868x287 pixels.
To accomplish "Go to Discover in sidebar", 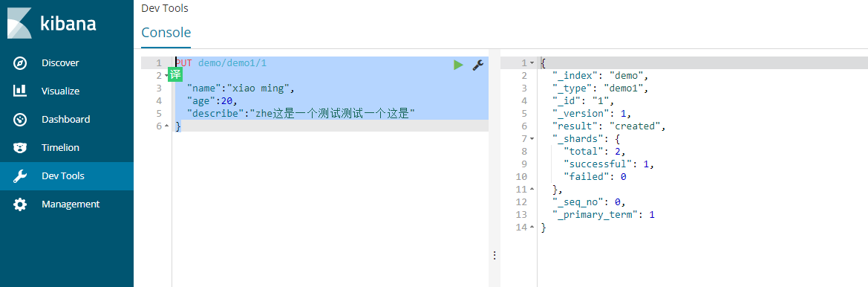I will (x=66, y=63).
